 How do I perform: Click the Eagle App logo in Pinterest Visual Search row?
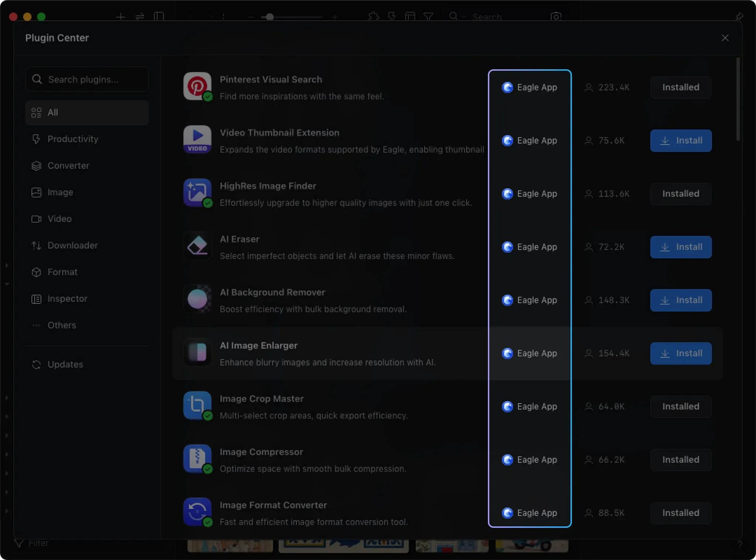click(x=508, y=87)
